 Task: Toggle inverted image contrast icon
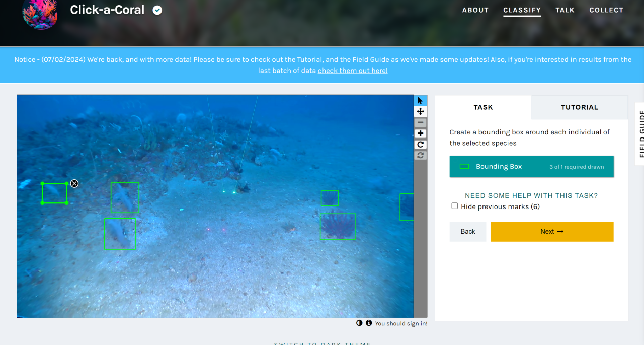click(359, 323)
